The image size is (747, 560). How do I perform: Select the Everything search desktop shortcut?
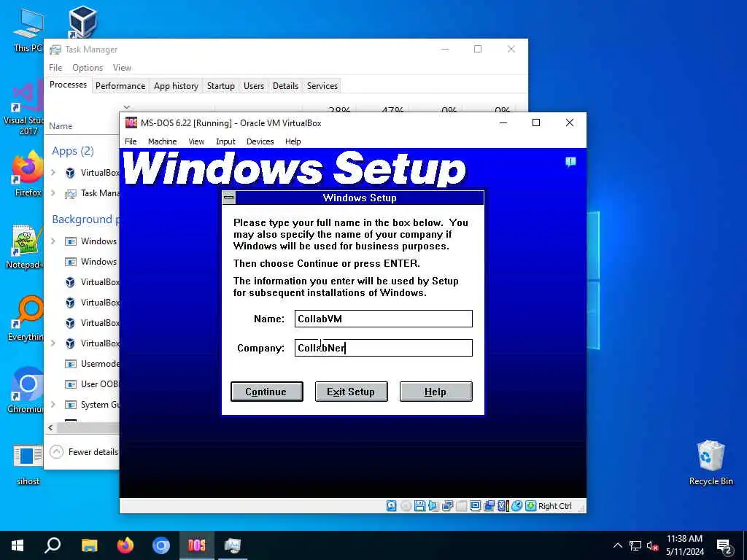tap(26, 319)
